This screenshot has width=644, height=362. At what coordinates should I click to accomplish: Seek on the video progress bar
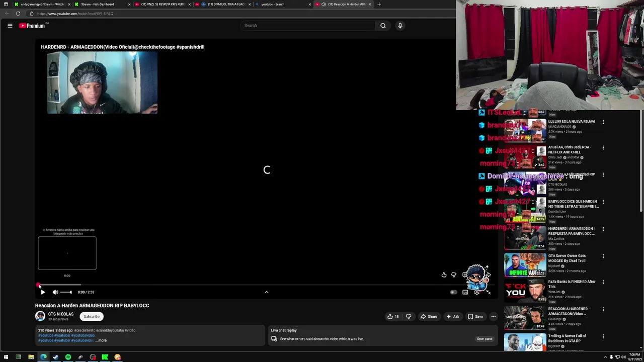coord(266,285)
